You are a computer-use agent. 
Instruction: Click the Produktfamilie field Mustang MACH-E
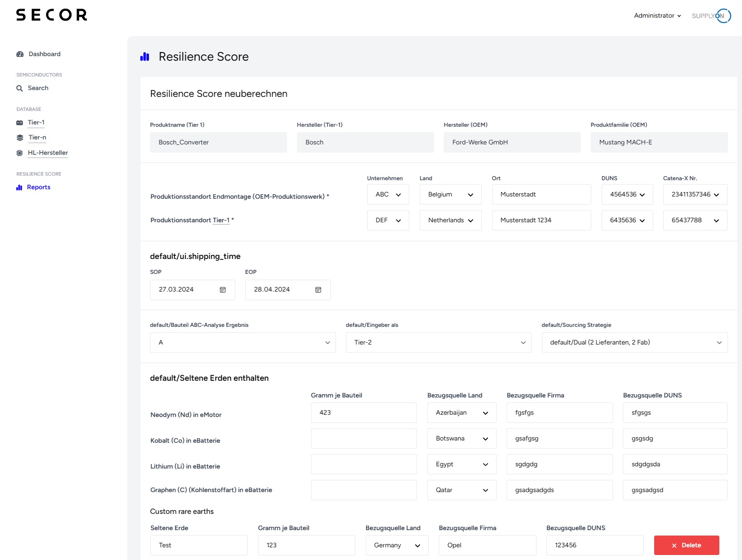coord(659,143)
